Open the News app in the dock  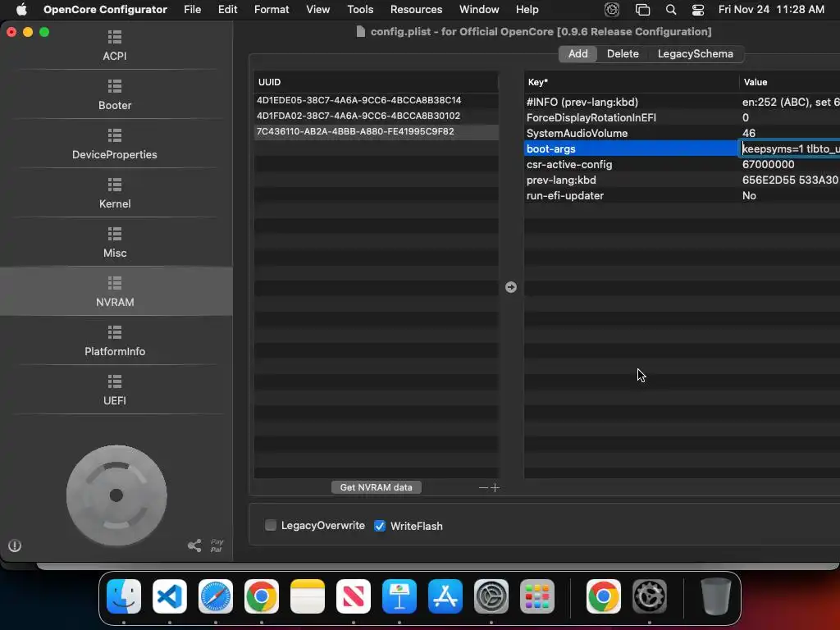[354, 596]
